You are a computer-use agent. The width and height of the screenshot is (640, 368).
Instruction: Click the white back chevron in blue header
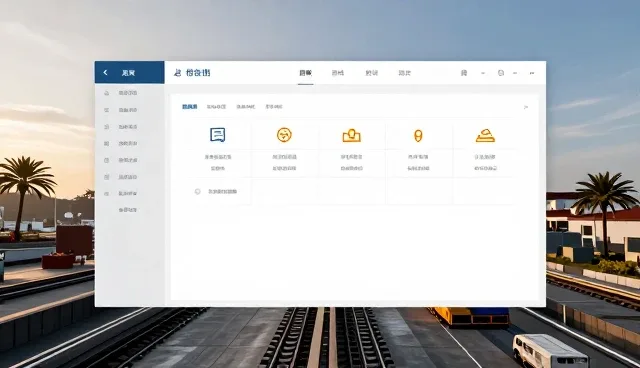point(105,73)
